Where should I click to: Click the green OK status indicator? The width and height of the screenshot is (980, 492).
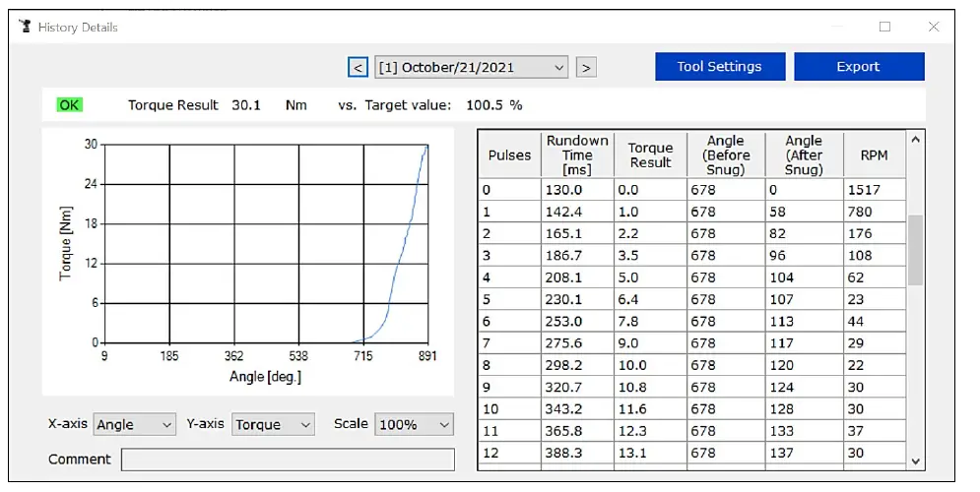click(69, 104)
